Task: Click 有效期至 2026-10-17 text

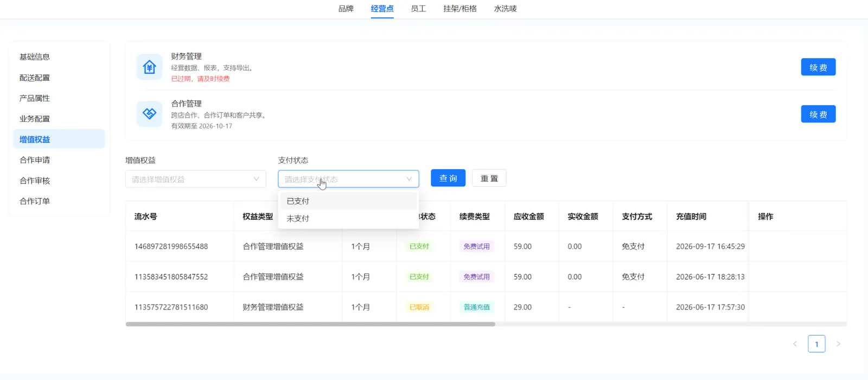Action: click(x=202, y=126)
